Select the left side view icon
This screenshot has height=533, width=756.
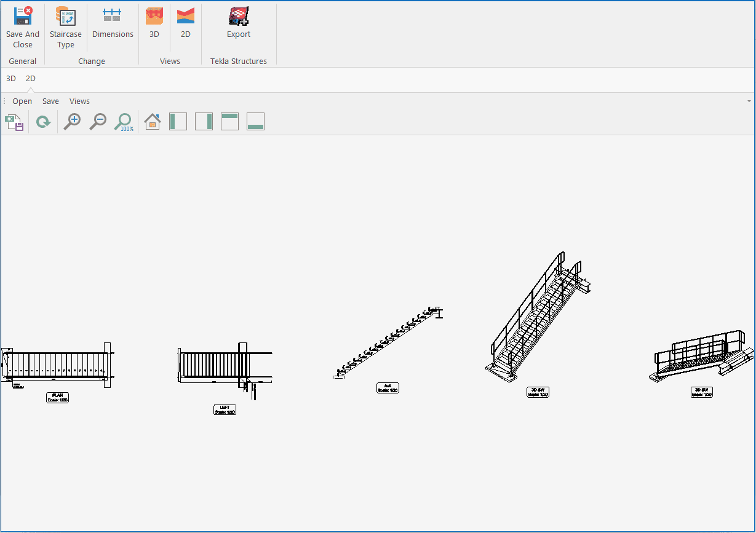[x=178, y=122]
